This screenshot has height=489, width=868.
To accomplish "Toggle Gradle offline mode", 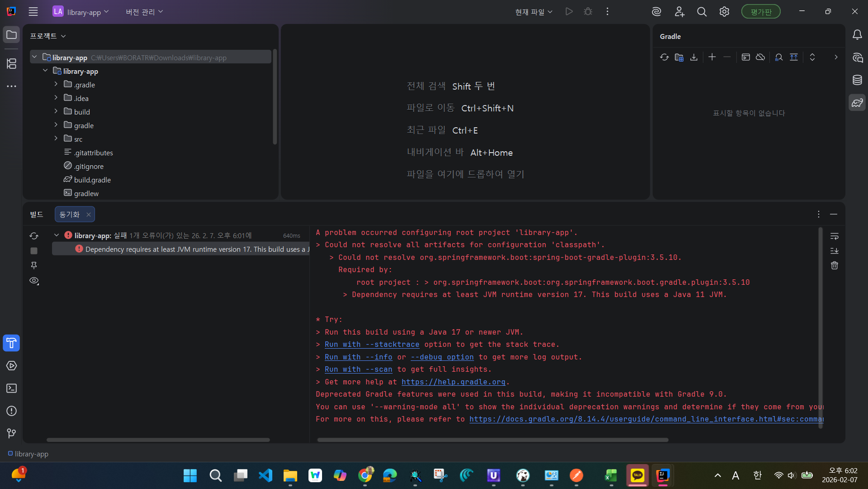I will tap(760, 57).
